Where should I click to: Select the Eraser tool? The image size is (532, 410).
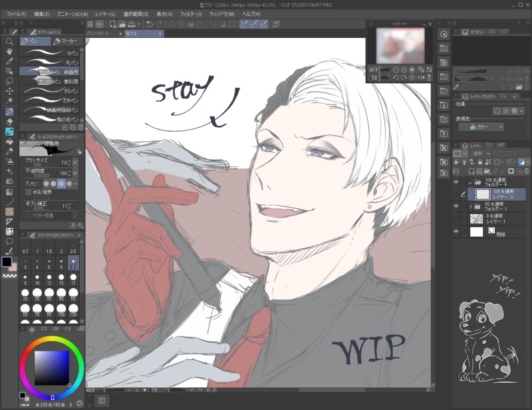9,122
